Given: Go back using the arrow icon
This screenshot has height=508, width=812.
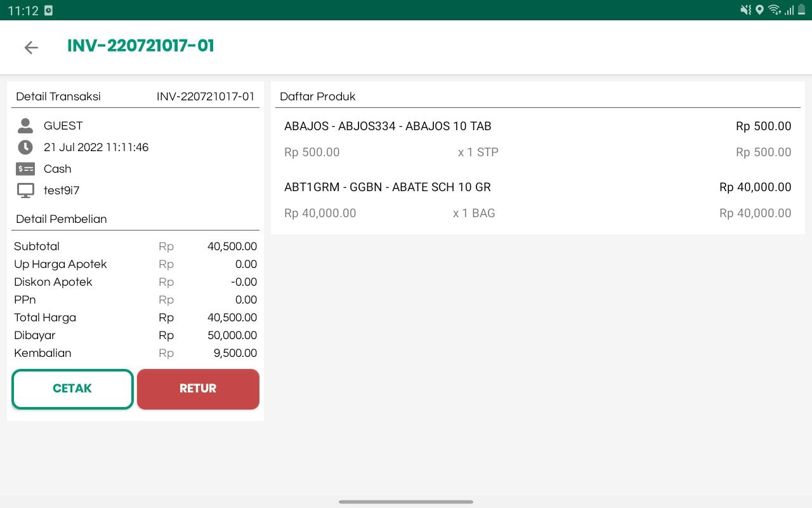Looking at the screenshot, I should pyautogui.click(x=31, y=48).
